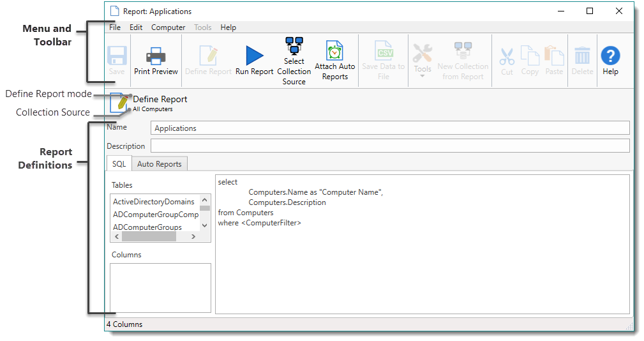
Task: Open Print Preview from the toolbar
Action: (156, 56)
